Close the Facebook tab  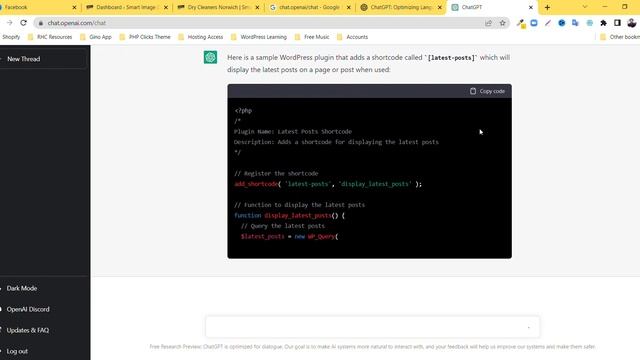click(74, 7)
